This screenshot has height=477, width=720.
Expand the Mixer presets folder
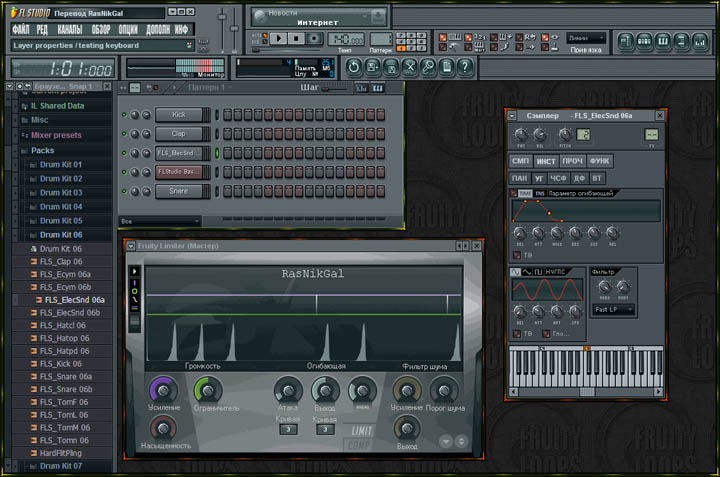(56, 135)
